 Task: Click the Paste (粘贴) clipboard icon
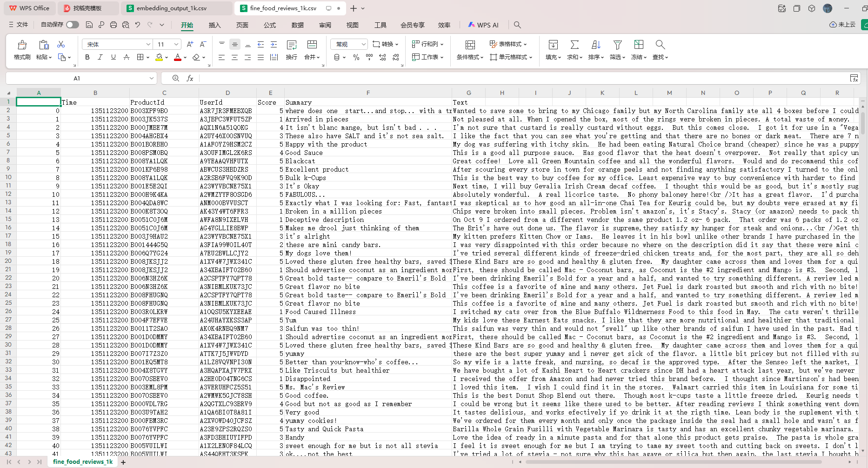tap(44, 45)
